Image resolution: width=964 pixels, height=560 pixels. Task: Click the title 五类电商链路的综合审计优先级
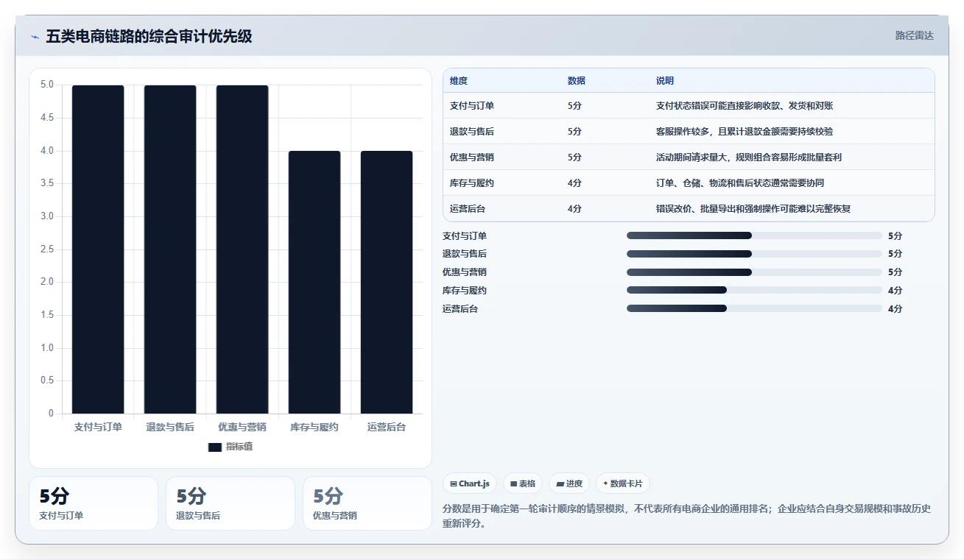[149, 36]
